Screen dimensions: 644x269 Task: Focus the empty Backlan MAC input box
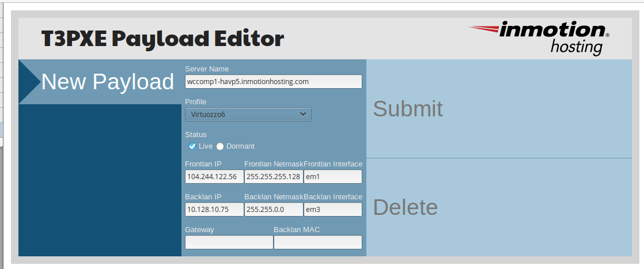click(x=317, y=243)
